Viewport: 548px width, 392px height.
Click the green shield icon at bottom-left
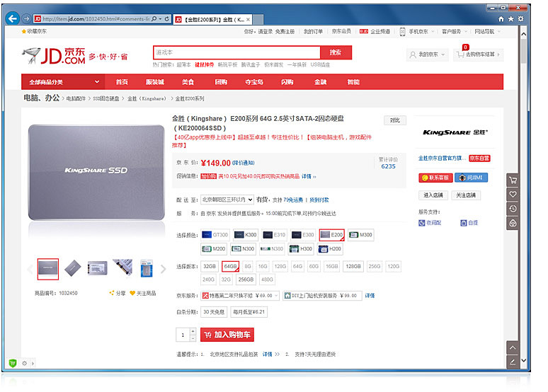tap(13, 364)
